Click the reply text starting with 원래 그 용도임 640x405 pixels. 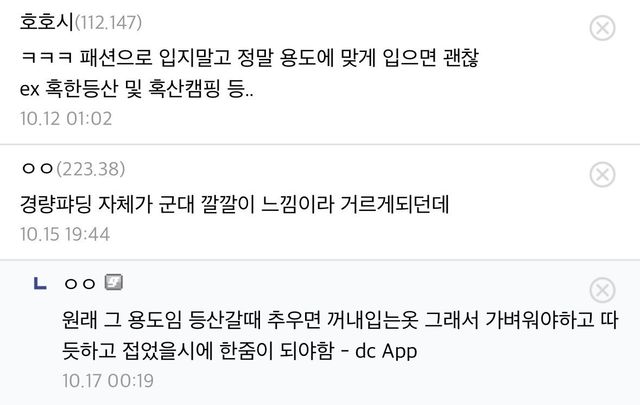[330, 319]
